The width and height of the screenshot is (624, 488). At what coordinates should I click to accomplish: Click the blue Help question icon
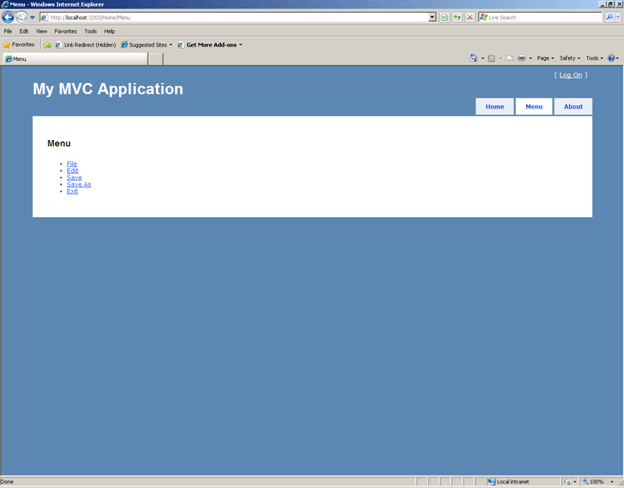pos(611,58)
